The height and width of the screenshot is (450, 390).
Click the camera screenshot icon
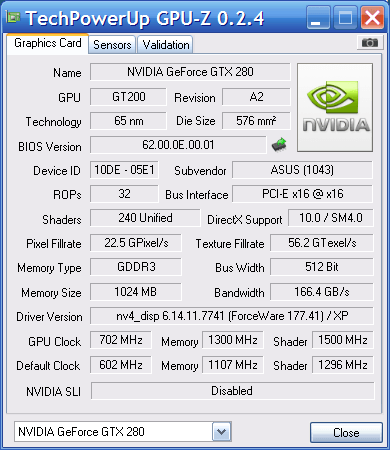[x=370, y=43]
